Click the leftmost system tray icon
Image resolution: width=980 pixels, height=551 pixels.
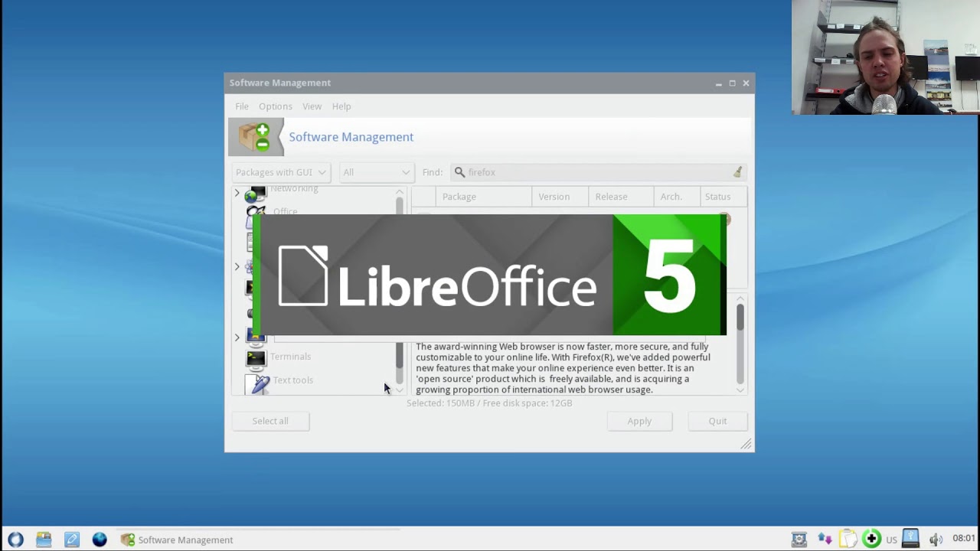coord(799,540)
